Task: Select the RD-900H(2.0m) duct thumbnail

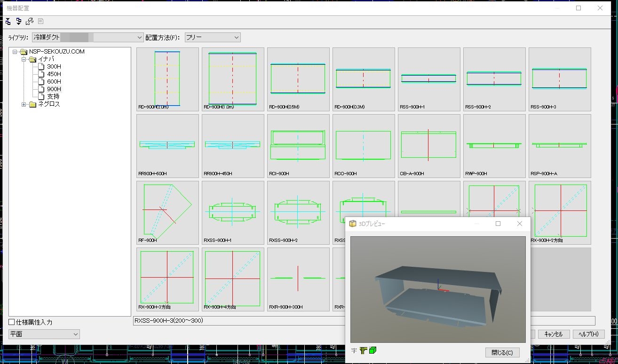Action: click(x=167, y=79)
